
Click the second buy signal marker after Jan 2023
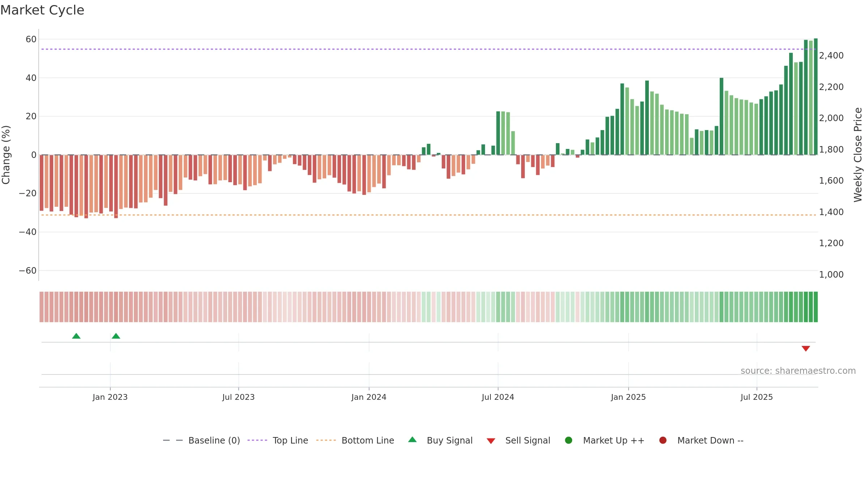116,336
